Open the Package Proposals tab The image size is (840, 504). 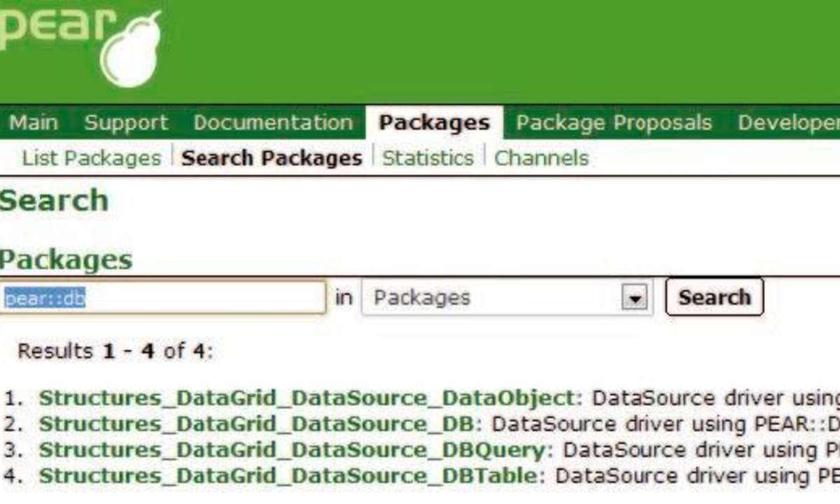pos(614,123)
